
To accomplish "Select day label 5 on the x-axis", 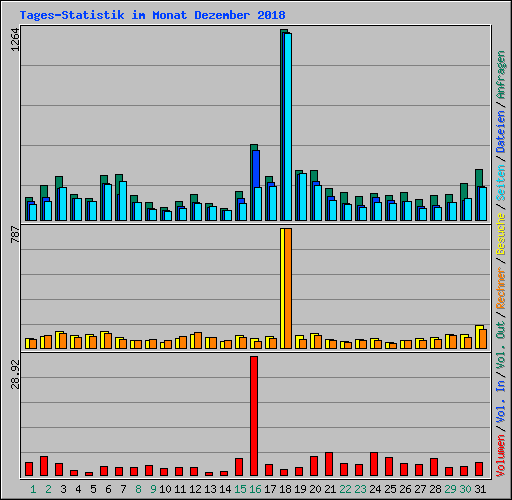I will [x=93, y=489].
